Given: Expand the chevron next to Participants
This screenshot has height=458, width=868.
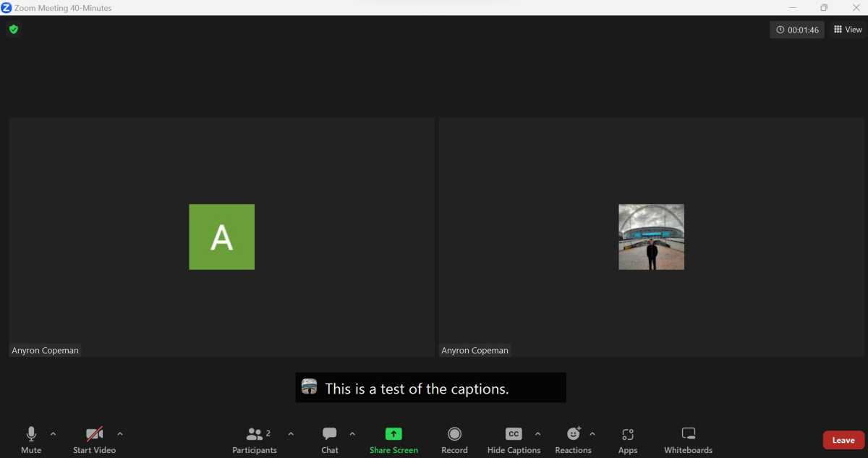Looking at the screenshot, I should point(291,434).
